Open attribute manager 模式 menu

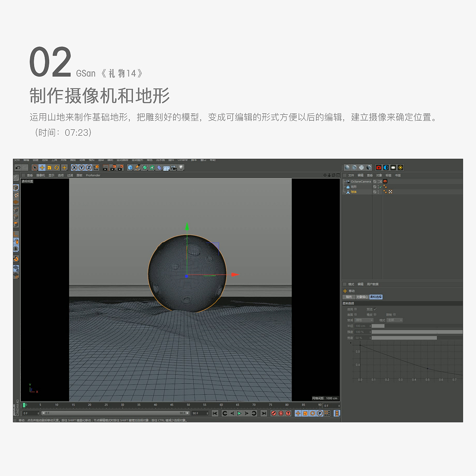point(351,284)
